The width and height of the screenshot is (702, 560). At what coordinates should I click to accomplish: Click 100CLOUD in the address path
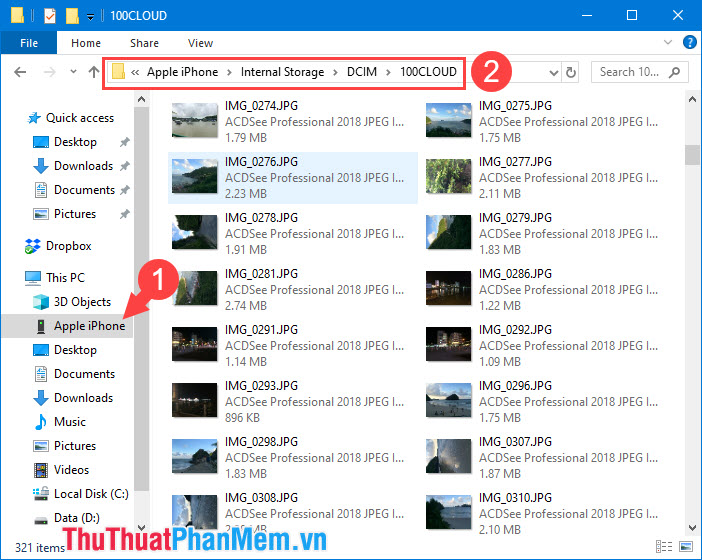[428, 72]
